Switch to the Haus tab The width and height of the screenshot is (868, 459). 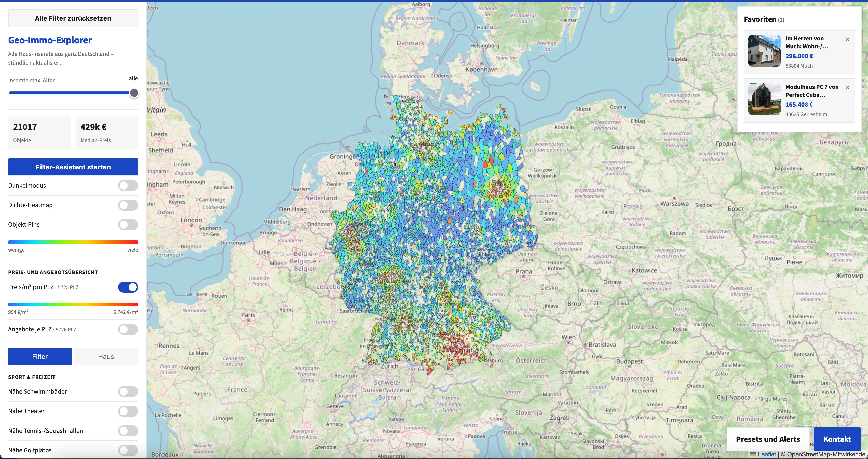tap(106, 356)
